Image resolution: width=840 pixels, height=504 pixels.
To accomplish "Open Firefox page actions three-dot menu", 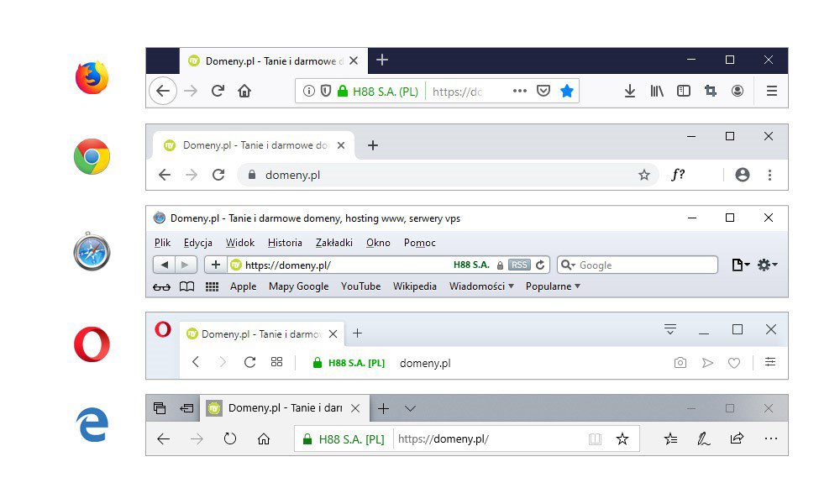I will click(x=520, y=91).
